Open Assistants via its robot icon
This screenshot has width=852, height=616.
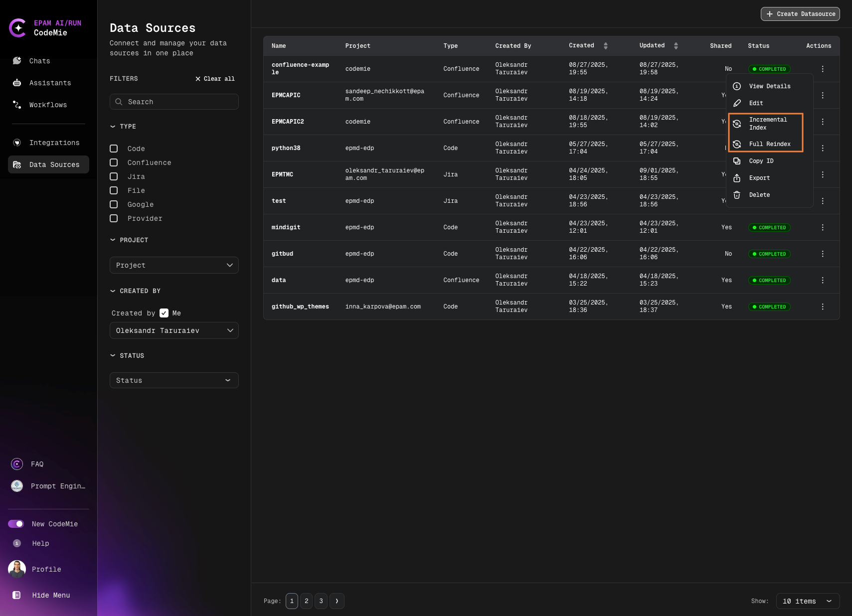point(17,83)
